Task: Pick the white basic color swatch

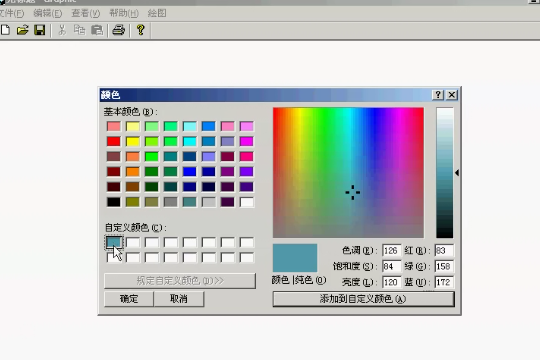Action: click(x=246, y=202)
